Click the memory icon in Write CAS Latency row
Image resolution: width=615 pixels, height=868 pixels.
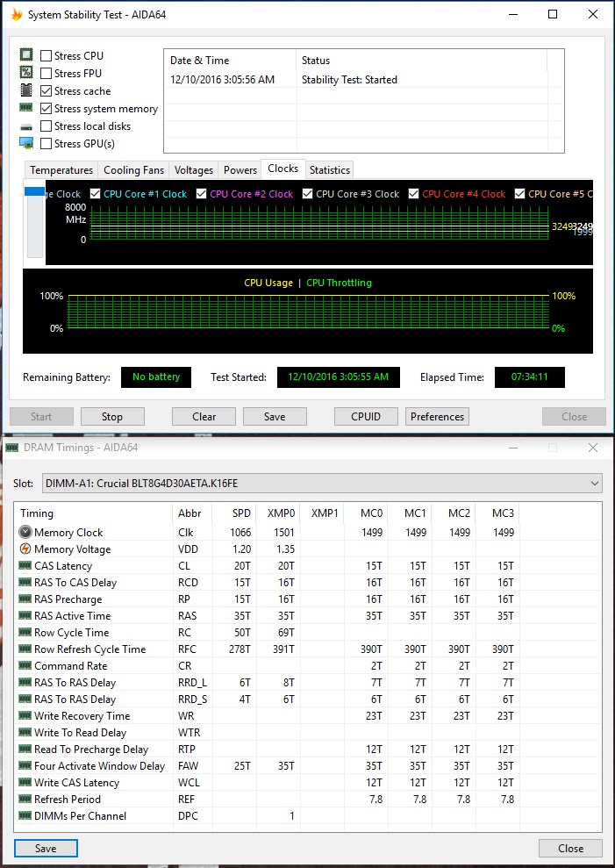[x=25, y=782]
